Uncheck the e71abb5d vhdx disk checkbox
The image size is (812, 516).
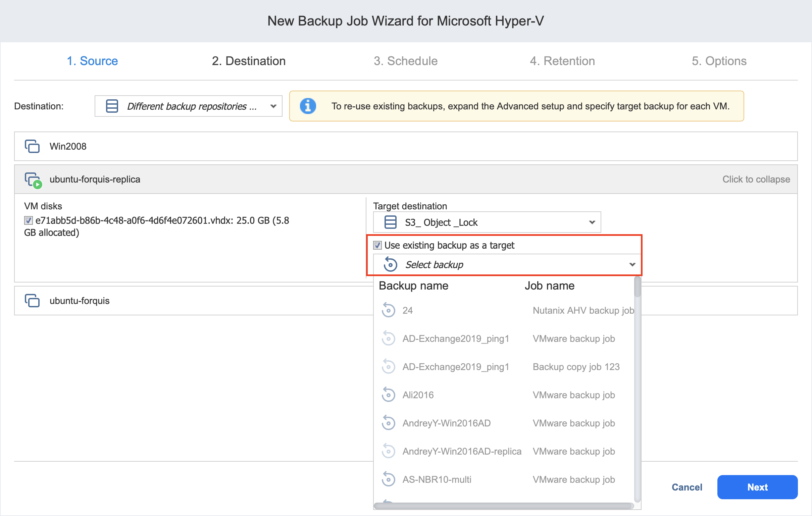[x=28, y=220]
